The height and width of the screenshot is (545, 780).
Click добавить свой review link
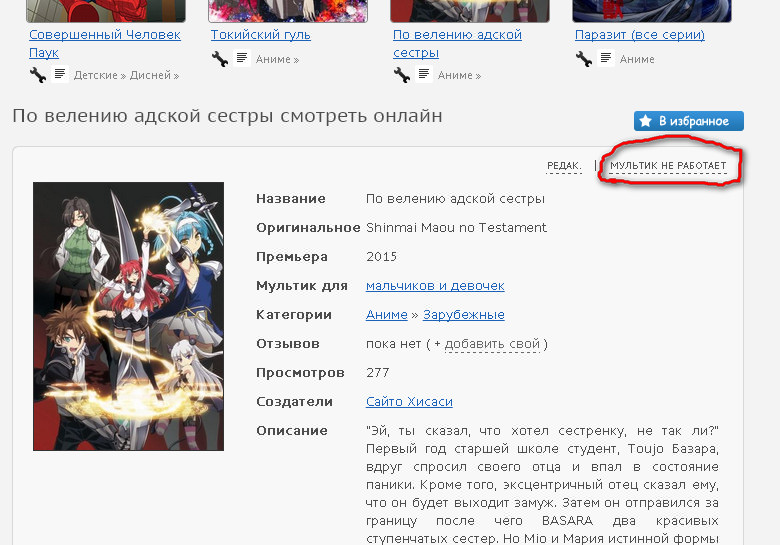tap(492, 344)
